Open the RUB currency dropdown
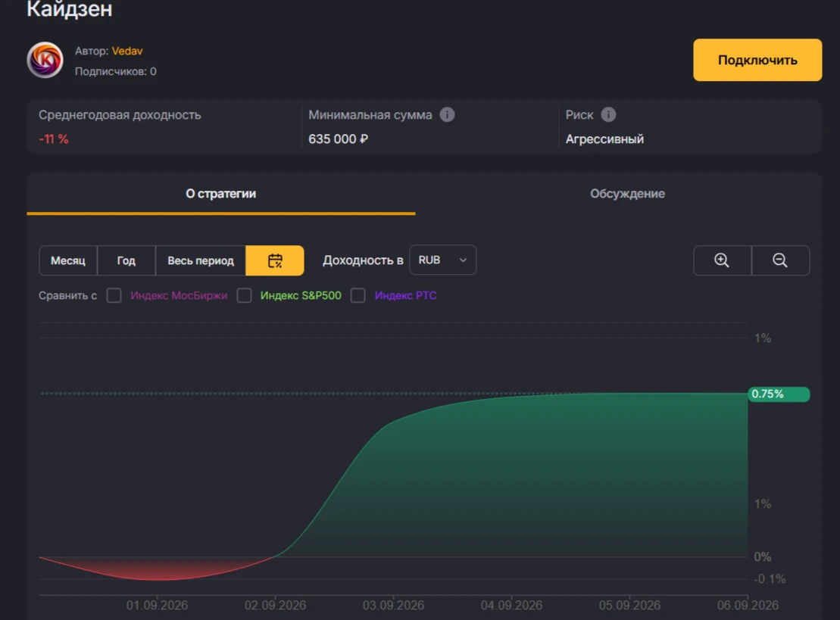Viewport: 840px width, 620px height. 442,260
